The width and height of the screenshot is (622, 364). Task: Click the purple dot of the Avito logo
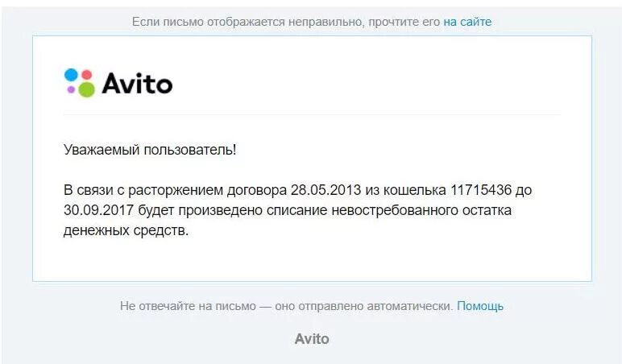pyautogui.click(x=71, y=89)
